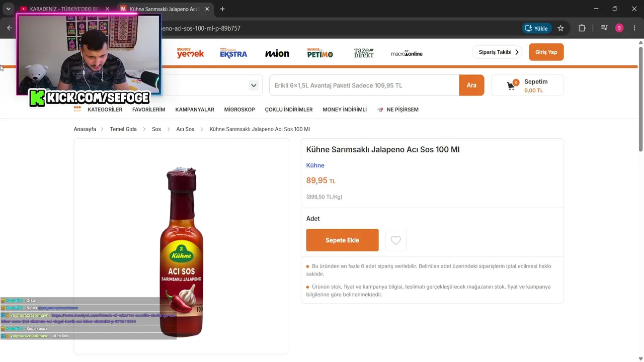This screenshot has height=362, width=644.
Task: Click the Sipariş Takibi button
Action: click(x=497, y=52)
